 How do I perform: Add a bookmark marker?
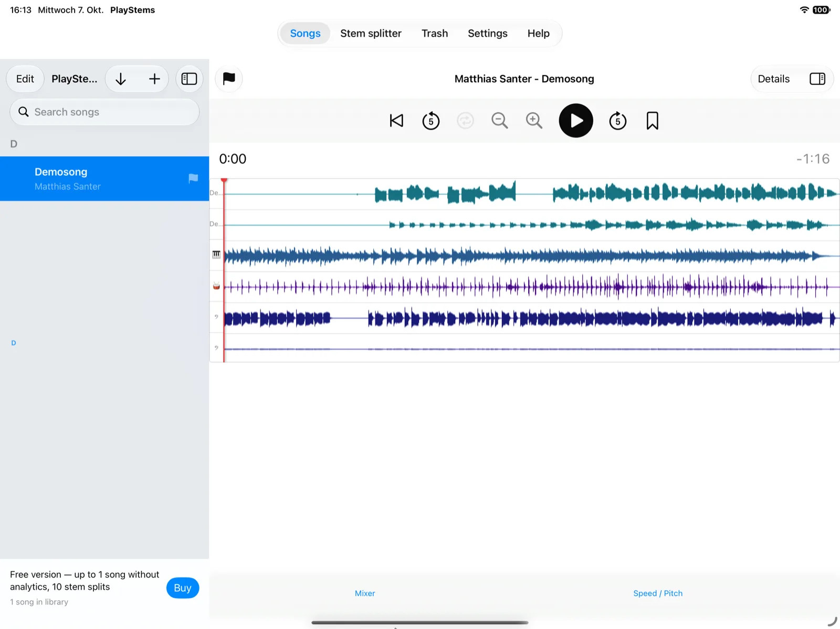pyautogui.click(x=653, y=121)
